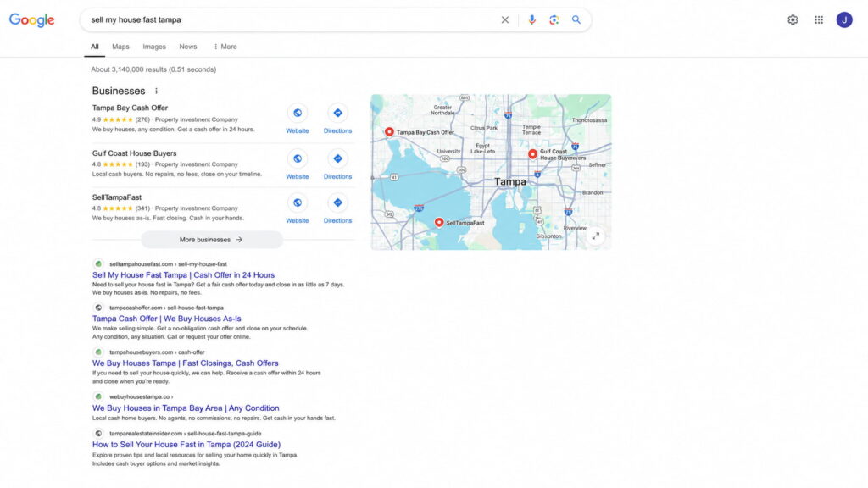Screen dimensions: 868x488
Task: Click the Tampa city label on map
Action: (x=509, y=181)
